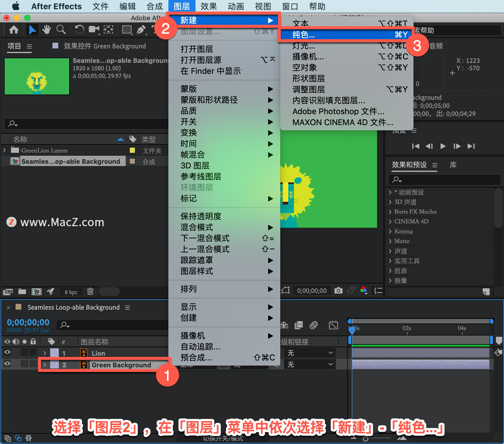Click the Effects and Presets search field
This screenshot has width=504, height=444.
(x=444, y=180)
